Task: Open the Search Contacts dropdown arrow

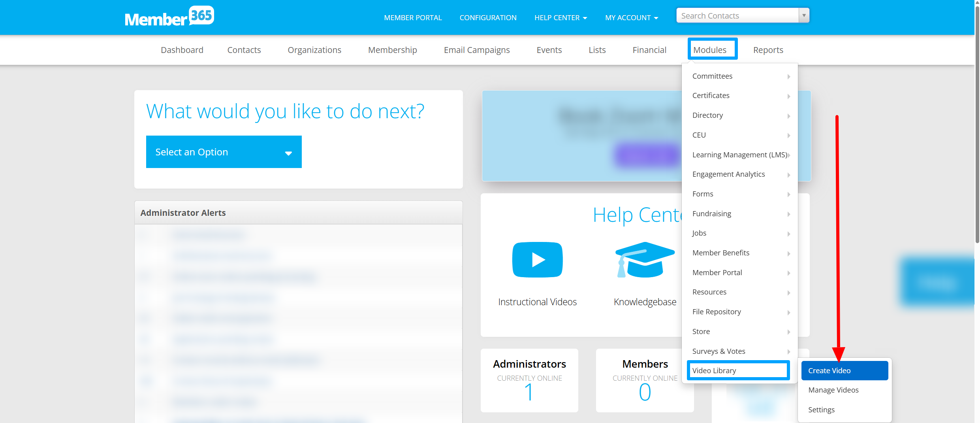Action: [804, 16]
